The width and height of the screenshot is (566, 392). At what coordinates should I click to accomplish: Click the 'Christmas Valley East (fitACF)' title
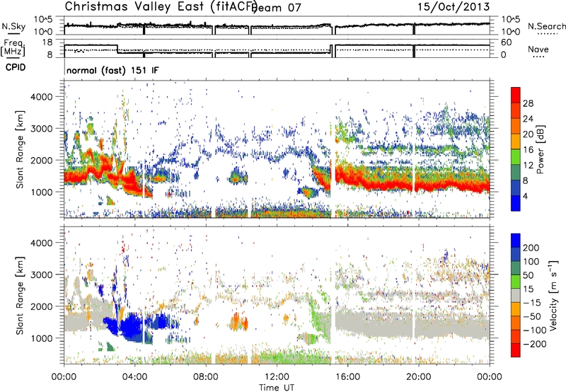pos(161,6)
